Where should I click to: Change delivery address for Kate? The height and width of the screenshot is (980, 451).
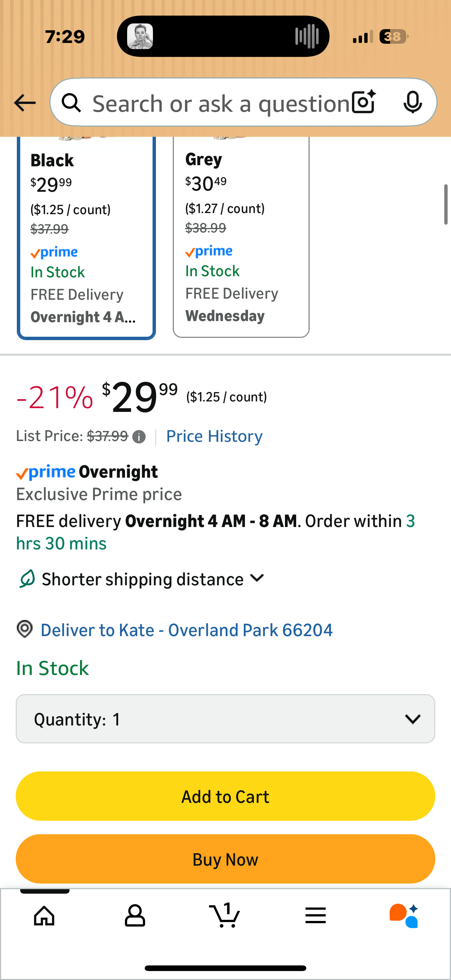click(x=187, y=630)
